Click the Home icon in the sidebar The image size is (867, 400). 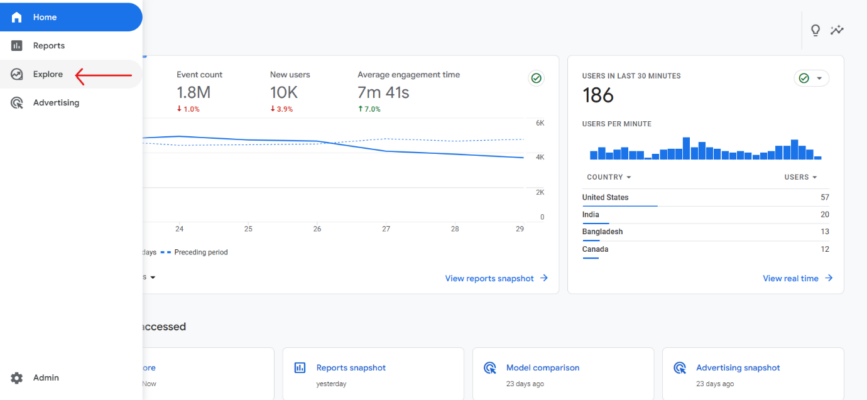pyautogui.click(x=17, y=17)
